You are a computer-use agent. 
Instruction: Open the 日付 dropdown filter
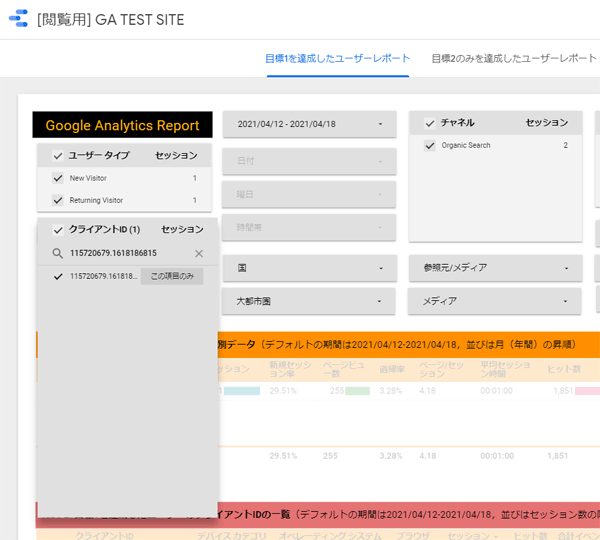click(x=309, y=161)
